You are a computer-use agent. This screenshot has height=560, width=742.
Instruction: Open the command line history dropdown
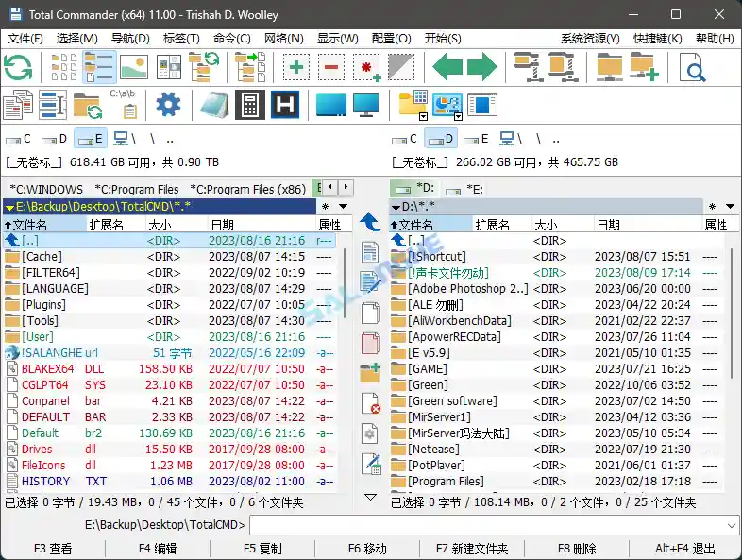coord(732,525)
